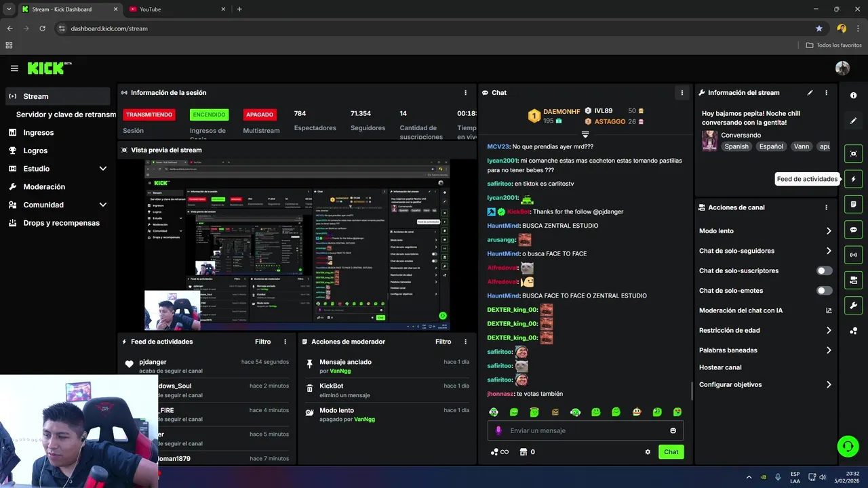Toggle Feed de actividades panel icon
868x488 pixels.
pyautogui.click(x=854, y=179)
